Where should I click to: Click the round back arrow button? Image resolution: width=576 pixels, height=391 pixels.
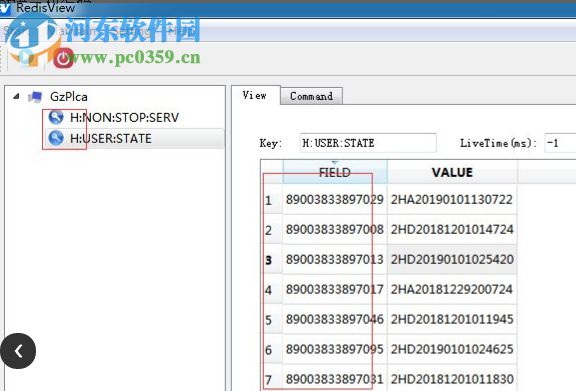click(x=18, y=351)
